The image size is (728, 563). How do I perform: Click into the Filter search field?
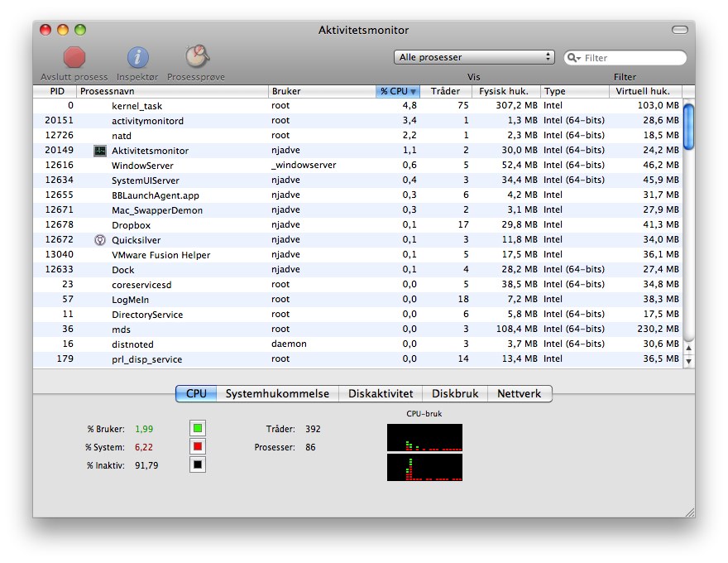[625, 58]
